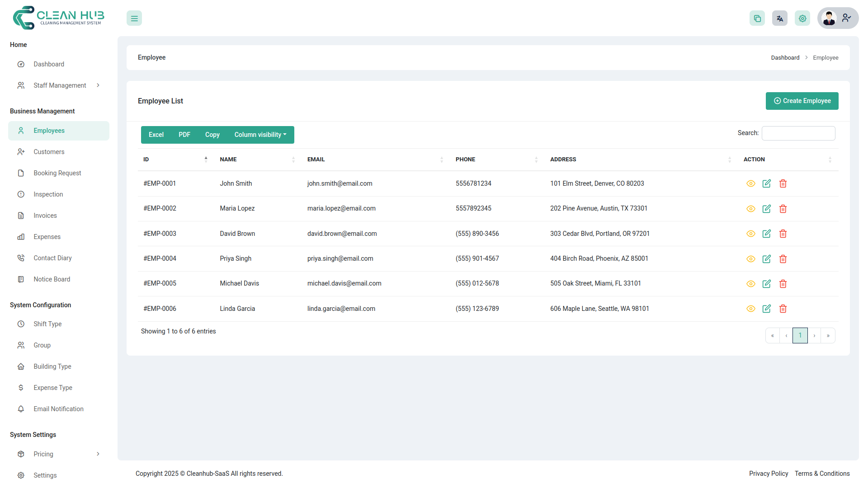Click inside the Search input field
Screen dimensions: 868x488
point(798,133)
